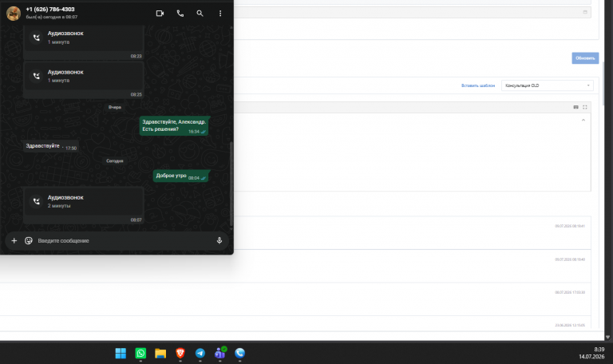The image size is (613, 364).
Task: Click the Обновить button
Action: pyautogui.click(x=585, y=57)
